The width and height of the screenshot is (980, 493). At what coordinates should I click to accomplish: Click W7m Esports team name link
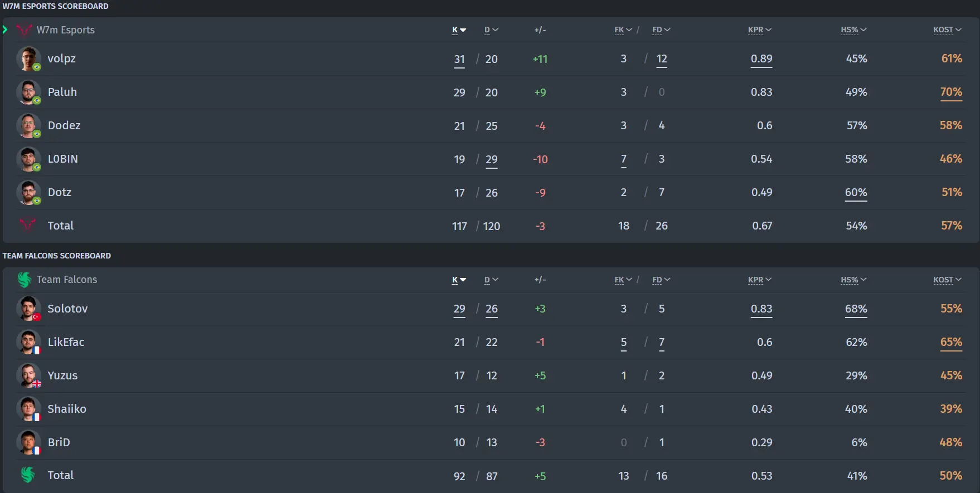[x=66, y=30]
